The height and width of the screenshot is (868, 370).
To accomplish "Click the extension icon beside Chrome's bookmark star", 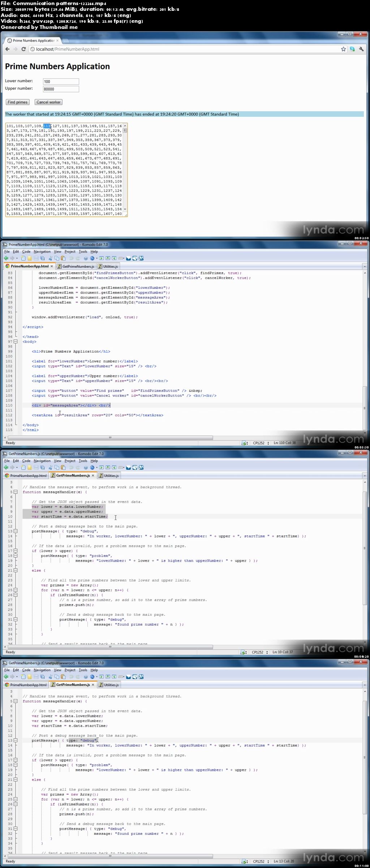I will [x=352, y=49].
